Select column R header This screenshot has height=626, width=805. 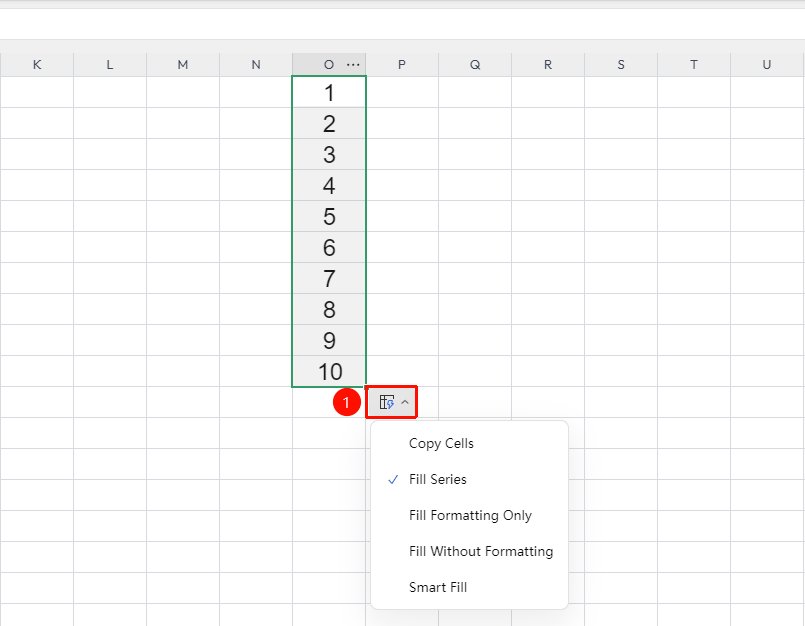coord(548,65)
